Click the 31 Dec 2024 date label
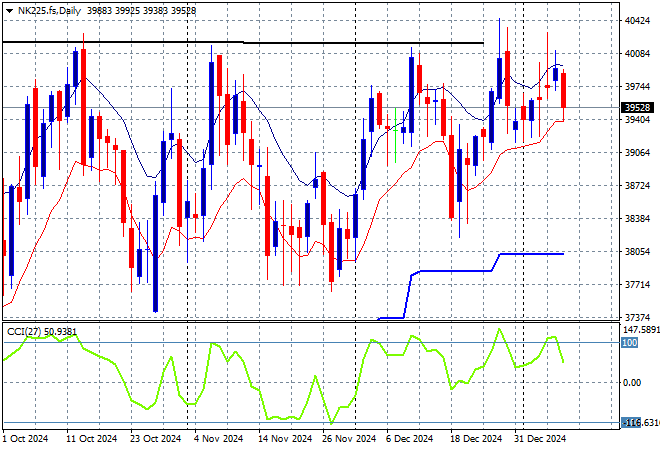 540,439
